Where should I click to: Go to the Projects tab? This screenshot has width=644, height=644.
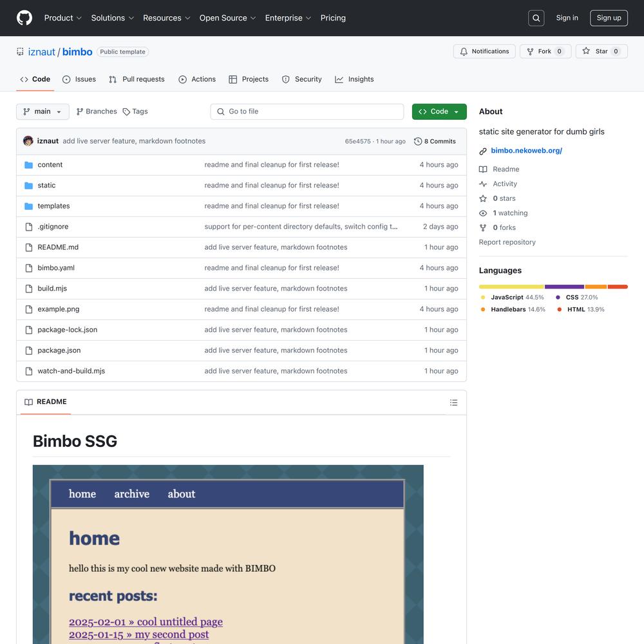[x=249, y=79]
